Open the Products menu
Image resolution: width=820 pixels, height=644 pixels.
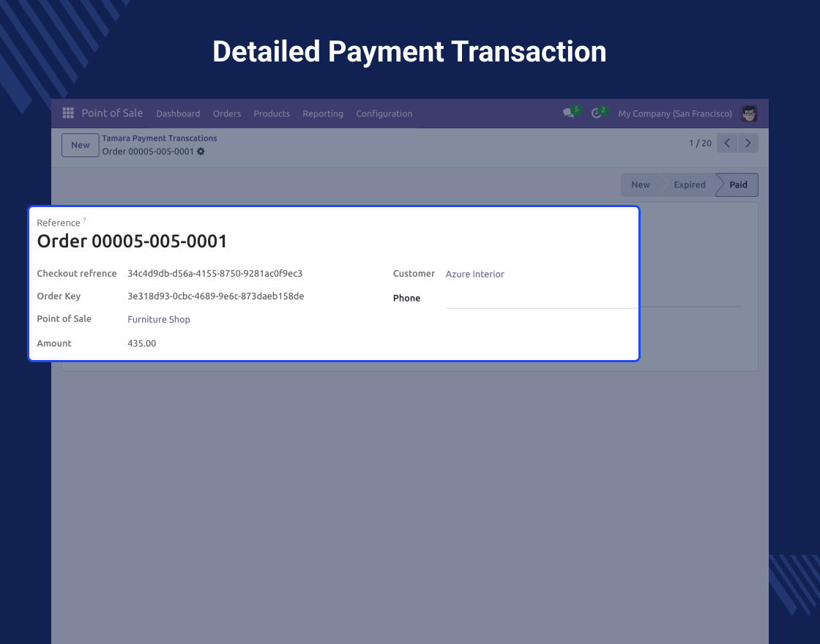tap(272, 113)
